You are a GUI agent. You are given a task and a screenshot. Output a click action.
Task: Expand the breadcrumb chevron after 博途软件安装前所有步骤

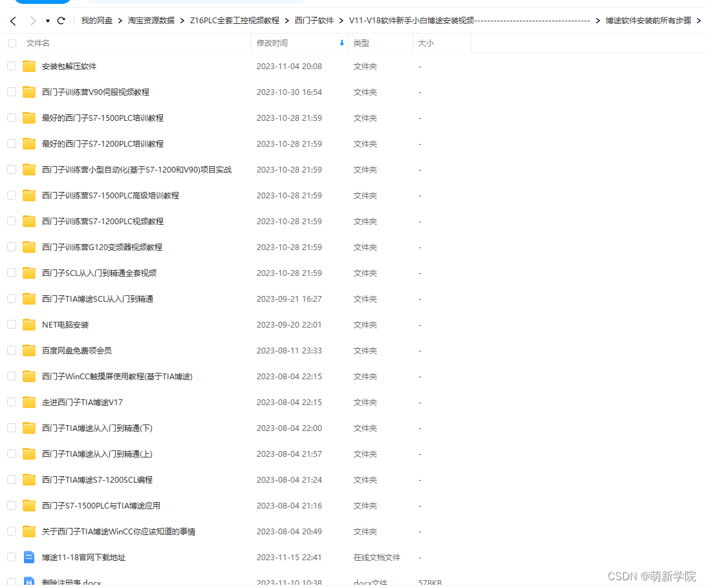(x=699, y=21)
